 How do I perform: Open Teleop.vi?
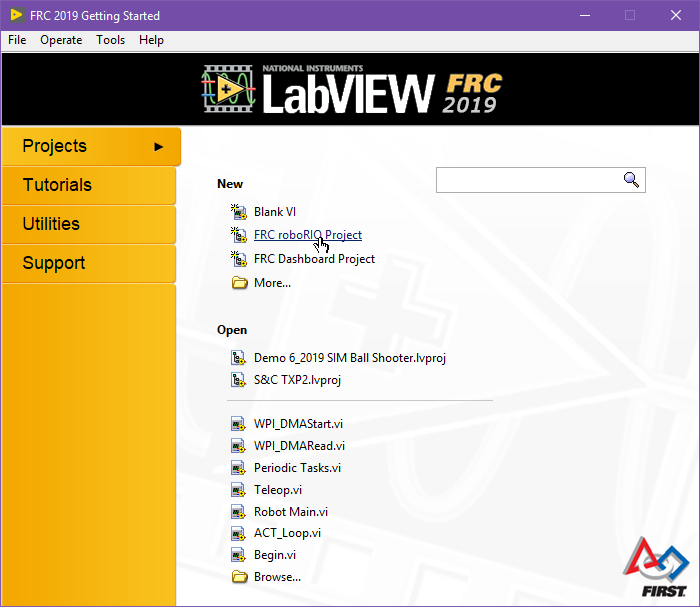[278, 490]
